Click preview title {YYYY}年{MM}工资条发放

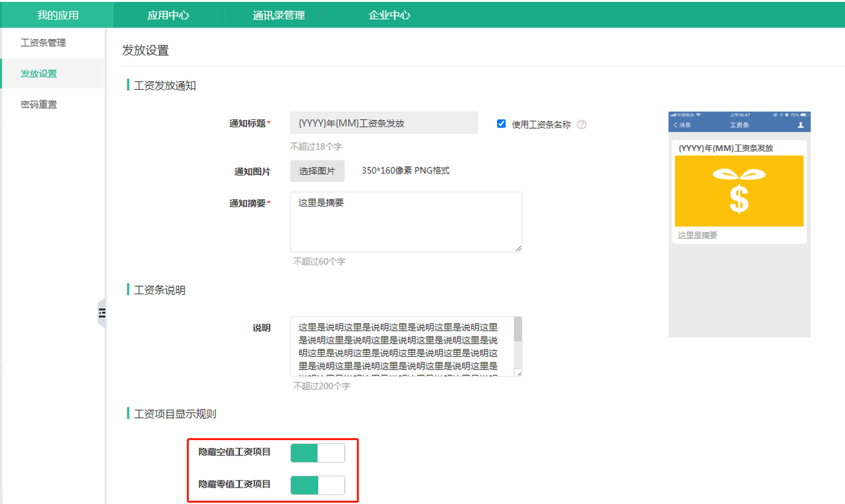click(726, 148)
